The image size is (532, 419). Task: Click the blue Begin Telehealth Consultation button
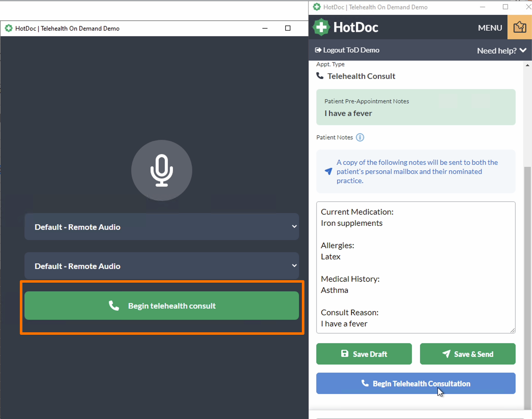coord(416,383)
